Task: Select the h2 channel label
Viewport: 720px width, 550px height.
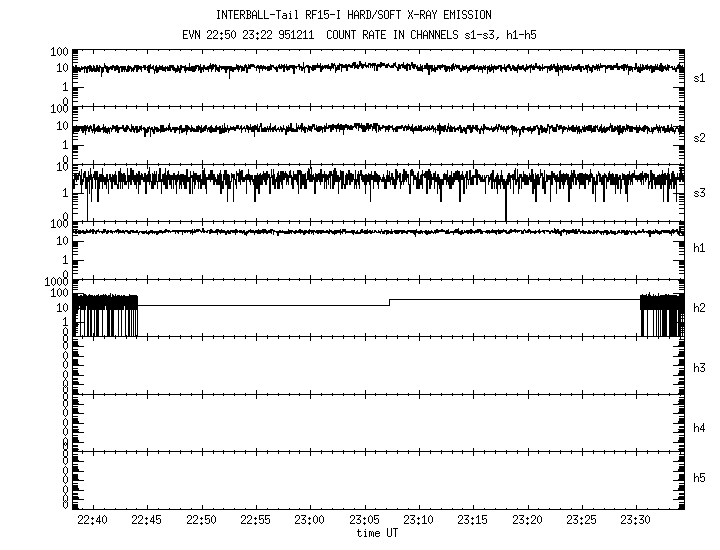Action: pos(700,308)
